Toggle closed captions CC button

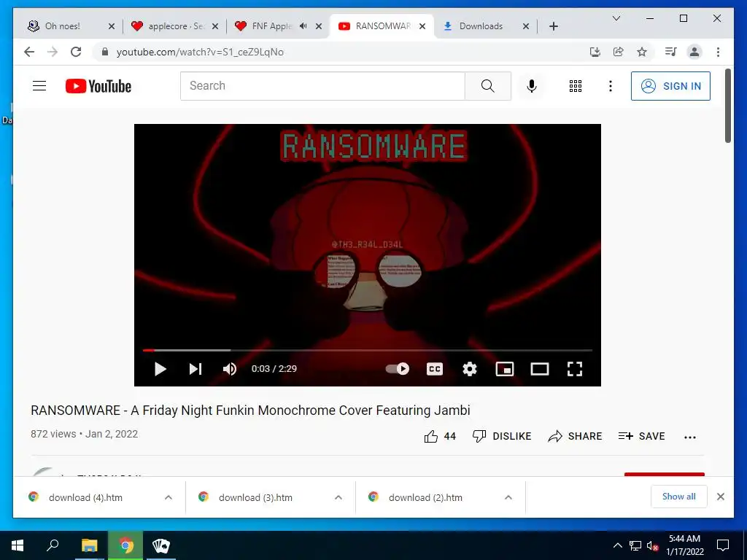click(435, 368)
